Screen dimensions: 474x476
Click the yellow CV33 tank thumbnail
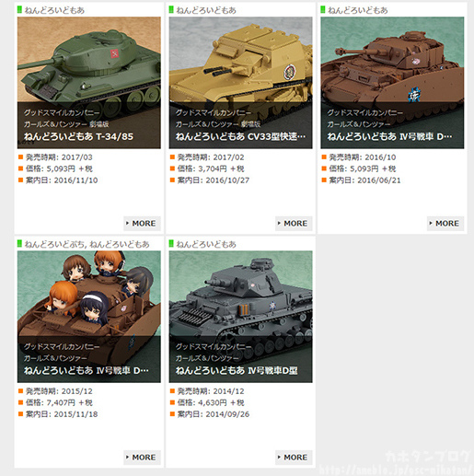pyautogui.click(x=240, y=83)
